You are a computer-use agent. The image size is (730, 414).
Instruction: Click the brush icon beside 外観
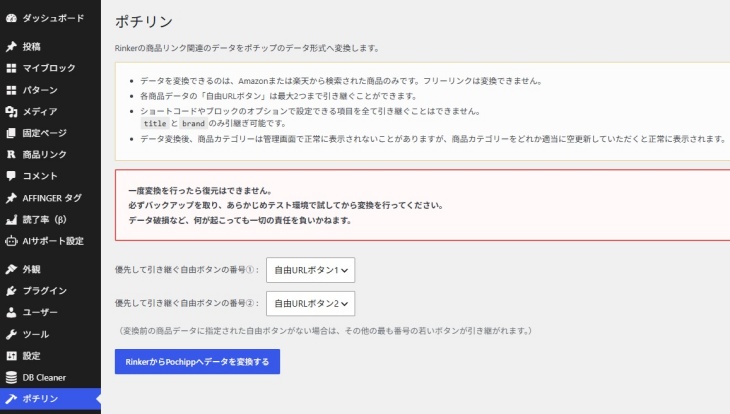[11, 269]
